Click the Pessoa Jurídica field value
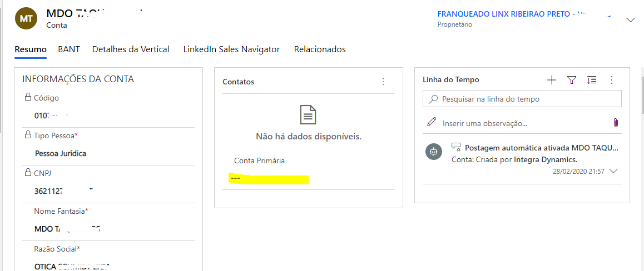The width and height of the screenshot is (644, 271). tap(61, 153)
